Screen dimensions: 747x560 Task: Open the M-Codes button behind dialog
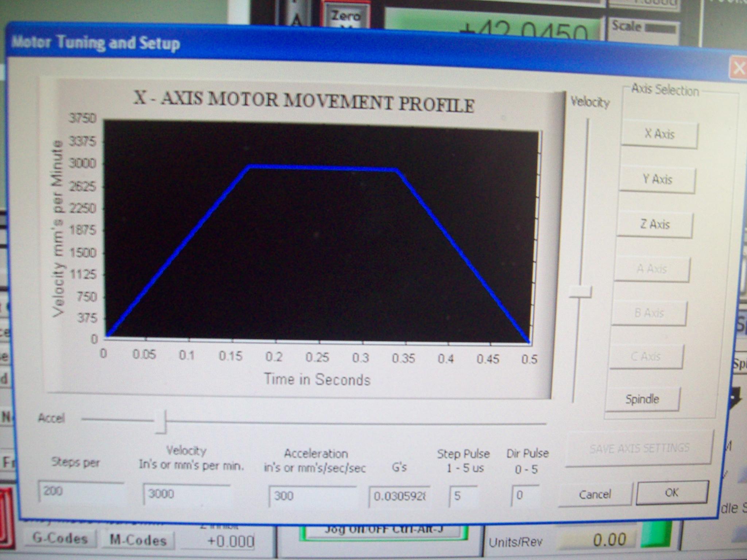[x=138, y=540]
